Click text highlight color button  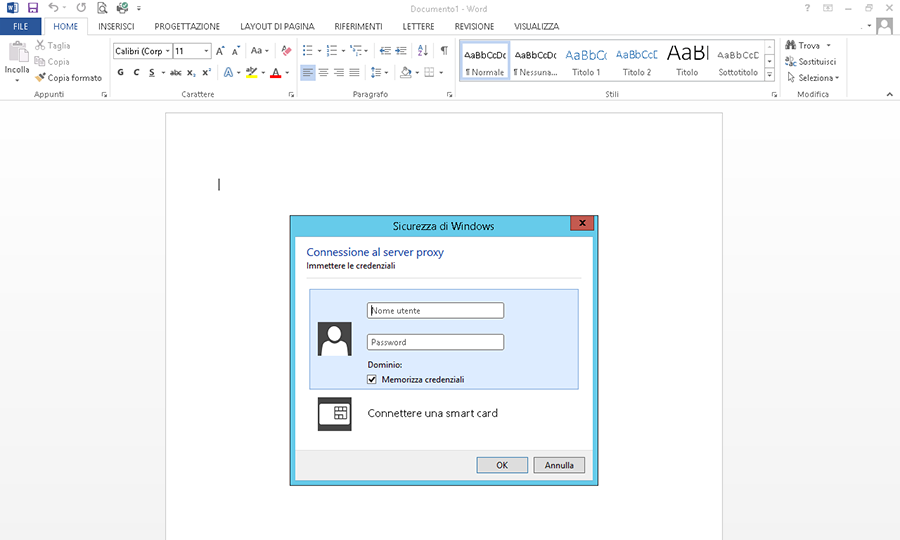[251, 72]
